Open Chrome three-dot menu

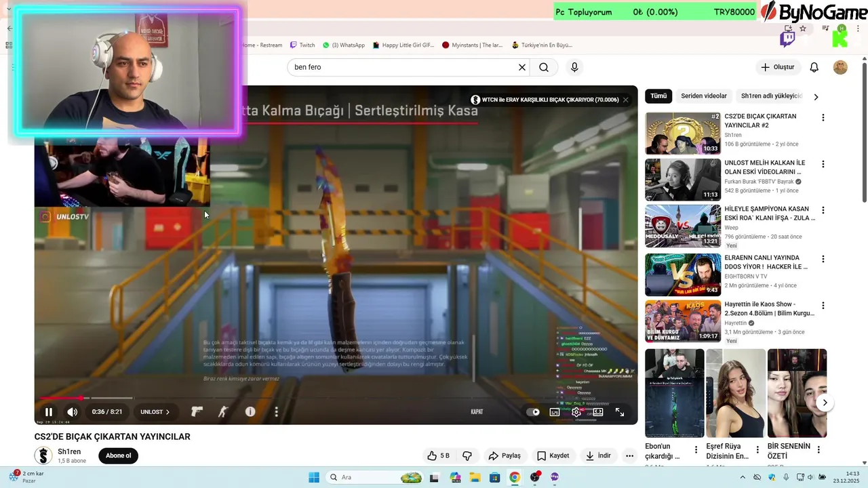point(859,28)
